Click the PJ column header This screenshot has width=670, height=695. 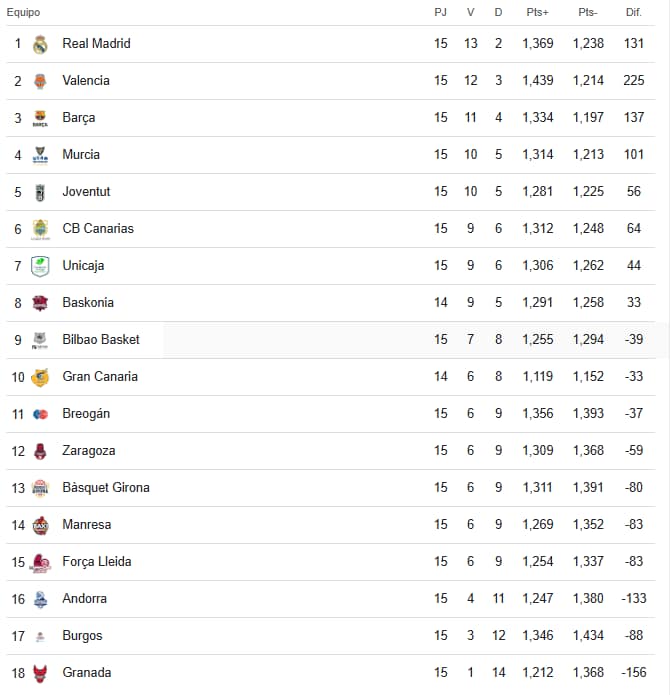441,12
